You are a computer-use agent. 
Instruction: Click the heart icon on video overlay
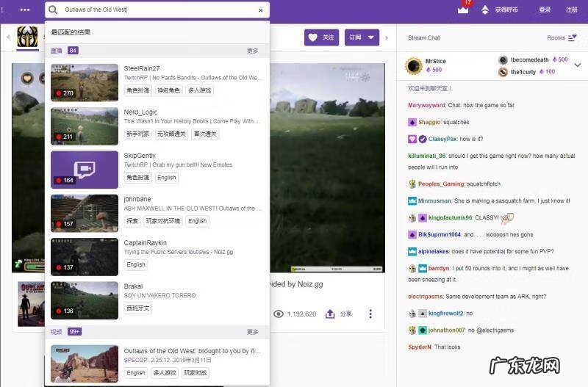pyautogui.click(x=27, y=78)
